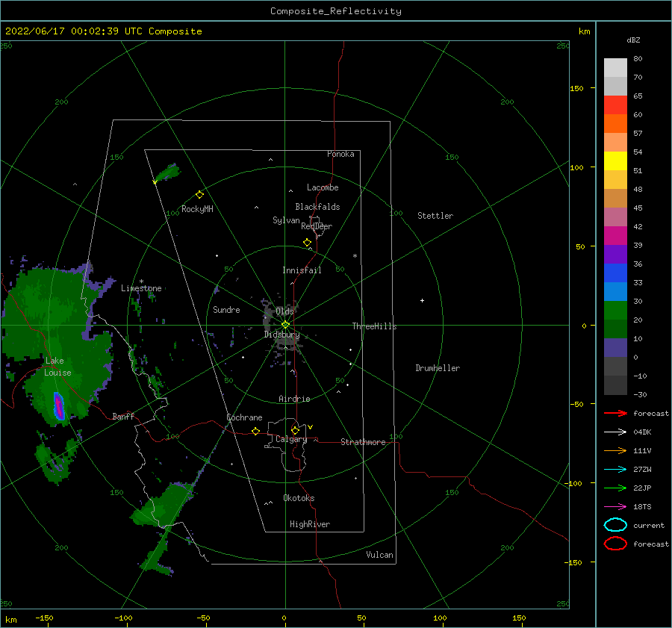672x628 pixels.
Task: Click the Lacombe city label
Action: coord(323,187)
